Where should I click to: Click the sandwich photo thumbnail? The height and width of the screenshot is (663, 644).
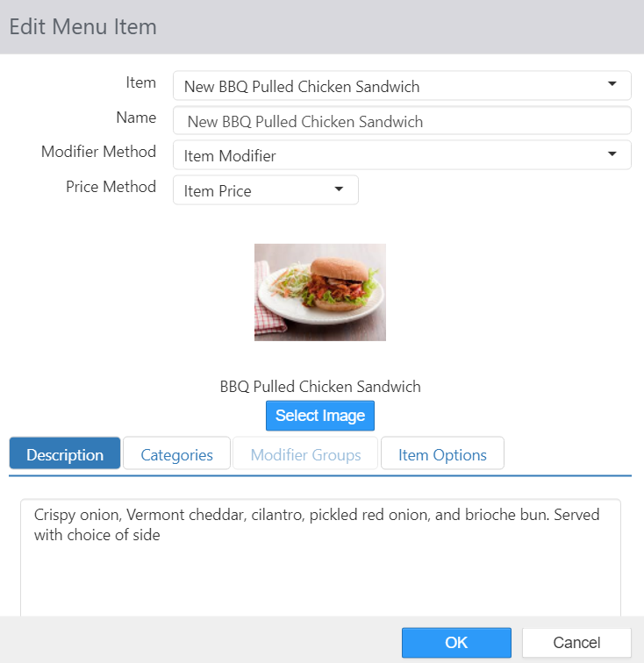tap(320, 292)
